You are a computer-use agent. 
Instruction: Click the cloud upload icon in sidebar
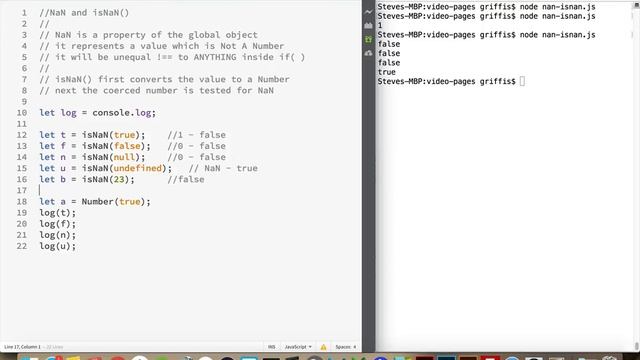pos(368,53)
